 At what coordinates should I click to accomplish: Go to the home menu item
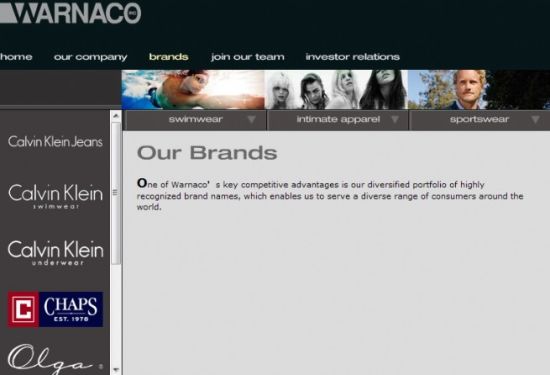click(x=16, y=57)
